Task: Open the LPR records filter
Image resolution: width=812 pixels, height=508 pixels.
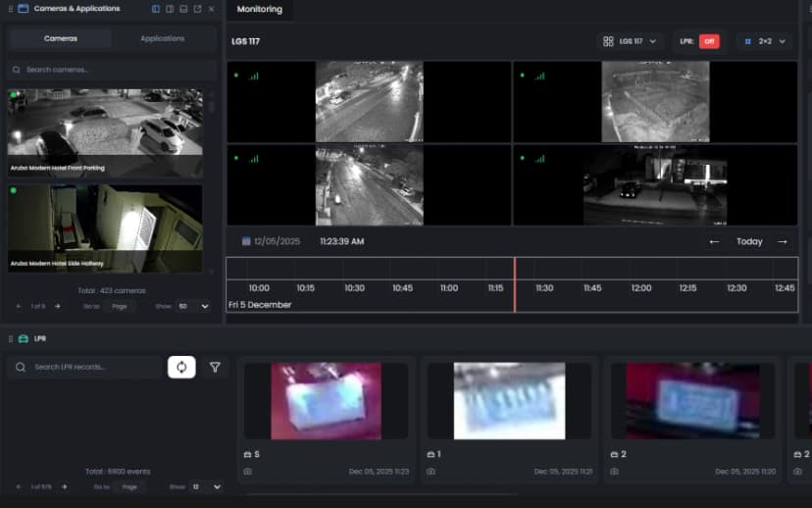Action: [215, 367]
